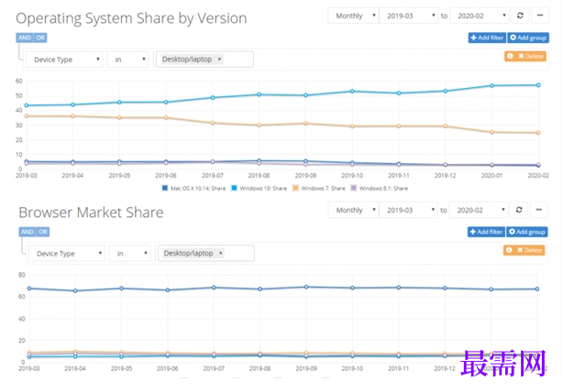Refresh the Operating System Share chart
This screenshot has width=563, height=392.
point(520,16)
